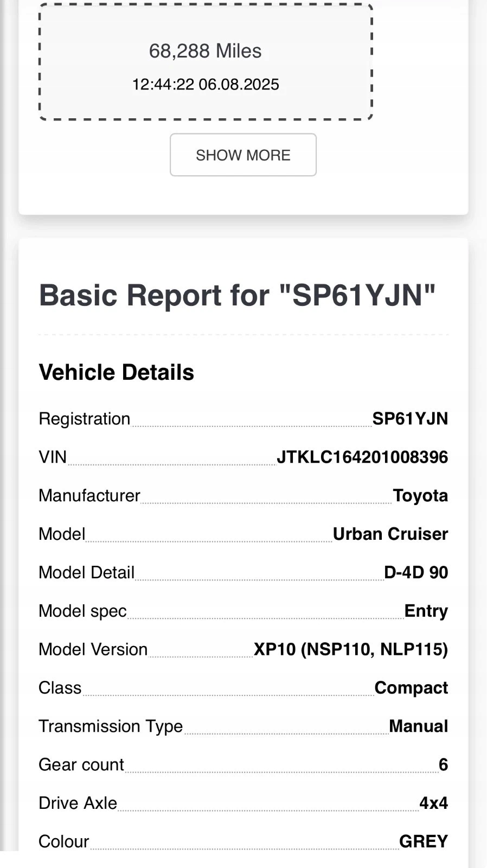This screenshot has width=487, height=868.
Task: Click the Entry model spec value
Action: tap(426, 611)
